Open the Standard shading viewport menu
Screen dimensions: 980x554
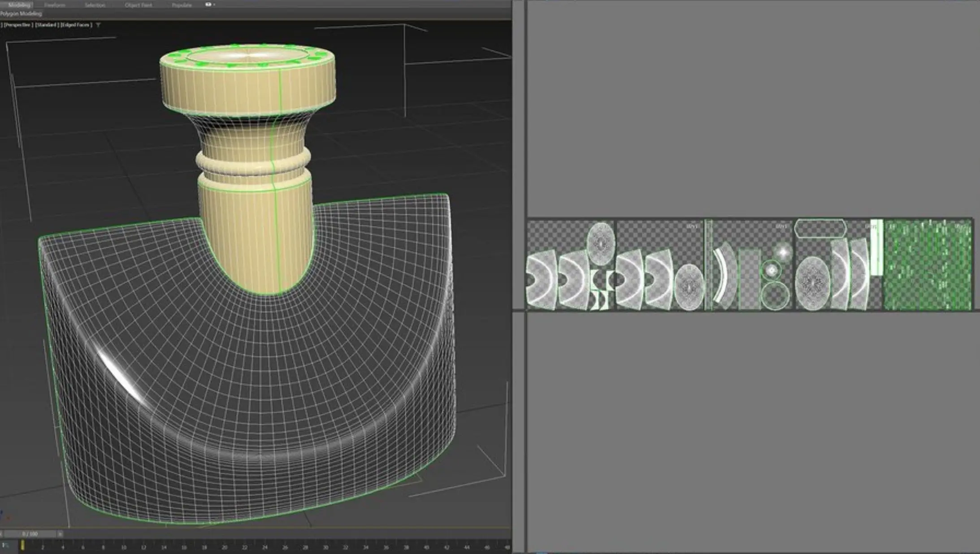(47, 25)
